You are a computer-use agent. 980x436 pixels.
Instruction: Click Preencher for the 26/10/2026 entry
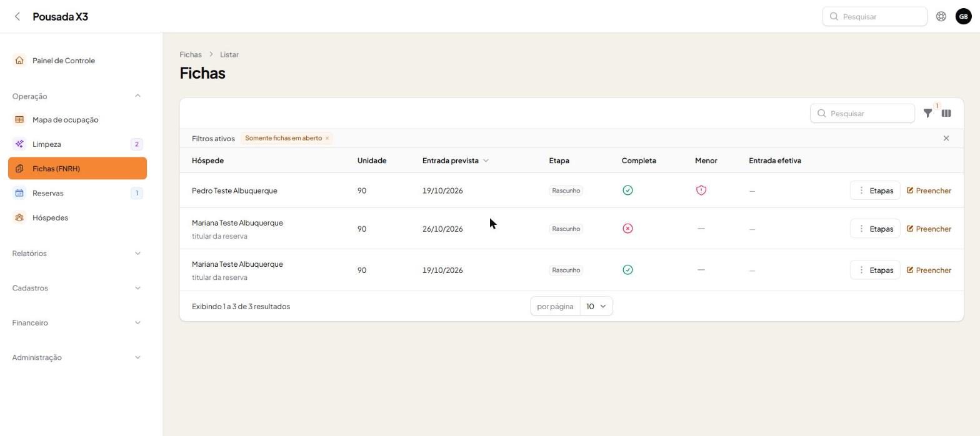[x=929, y=229]
